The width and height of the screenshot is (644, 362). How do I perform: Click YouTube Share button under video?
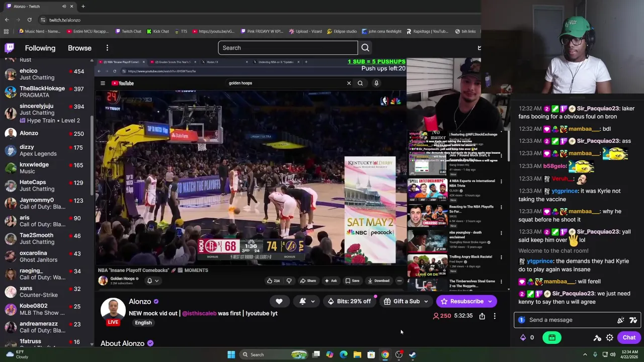[308, 281]
